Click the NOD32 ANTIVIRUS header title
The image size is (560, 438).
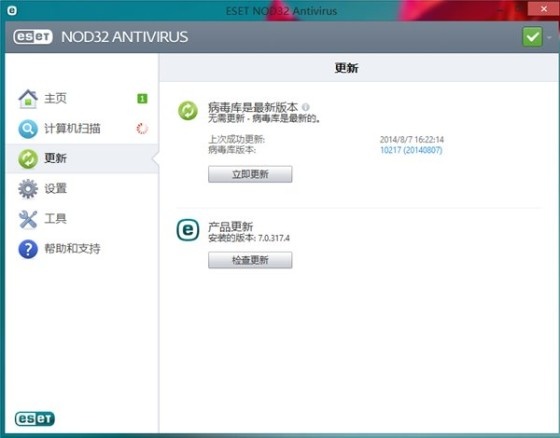(x=124, y=37)
